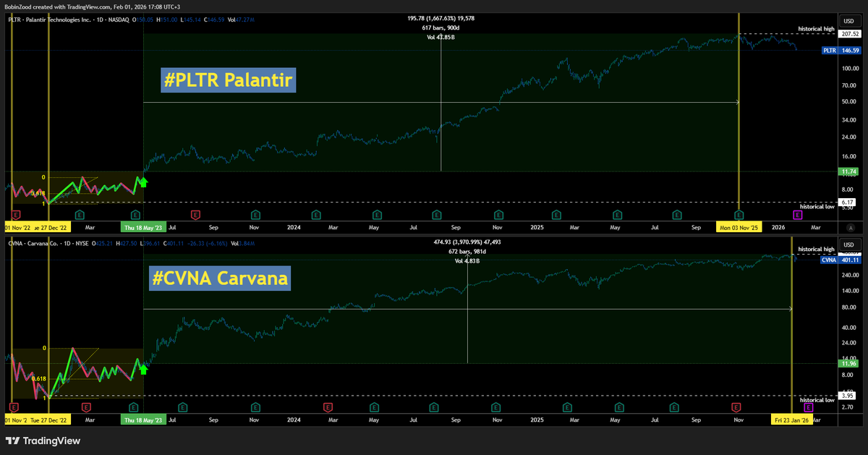Open USD currency dropdown on PLTR chart
This screenshot has height=455, width=868.
[x=851, y=20]
